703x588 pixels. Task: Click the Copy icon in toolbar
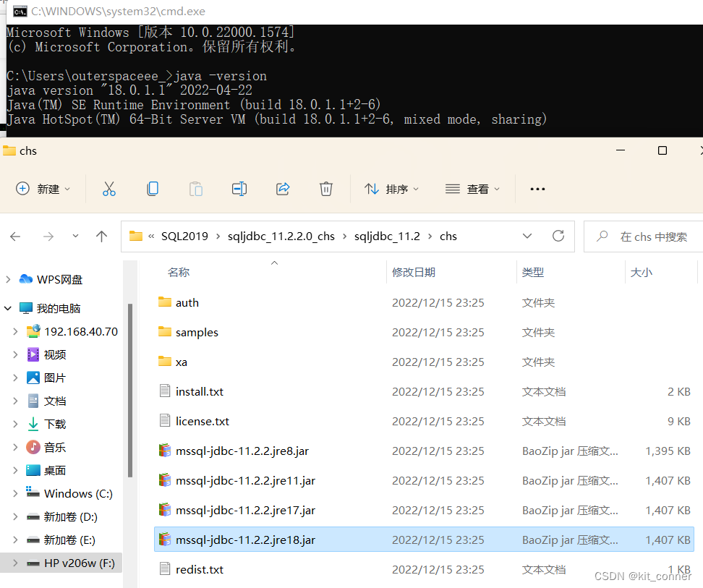pos(153,189)
